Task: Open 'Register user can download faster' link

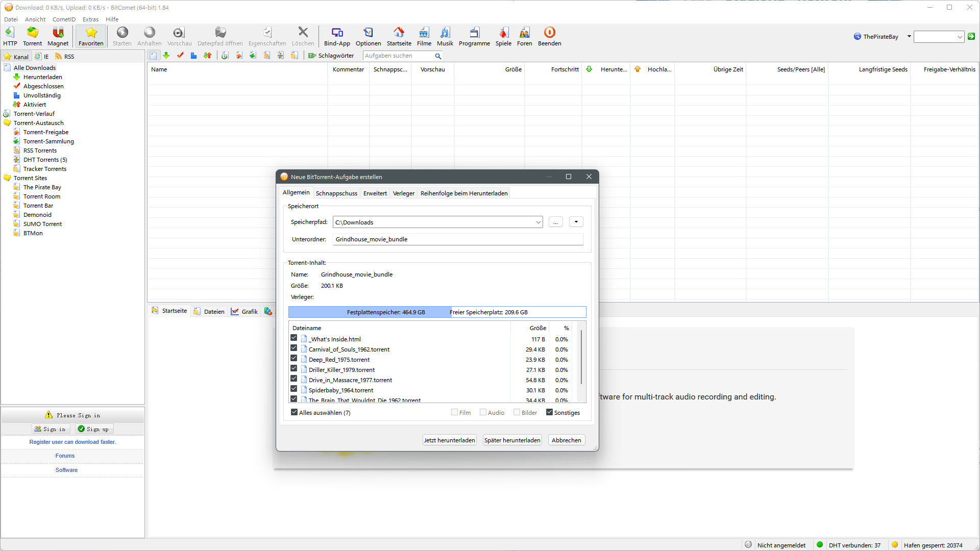Action: click(x=72, y=442)
